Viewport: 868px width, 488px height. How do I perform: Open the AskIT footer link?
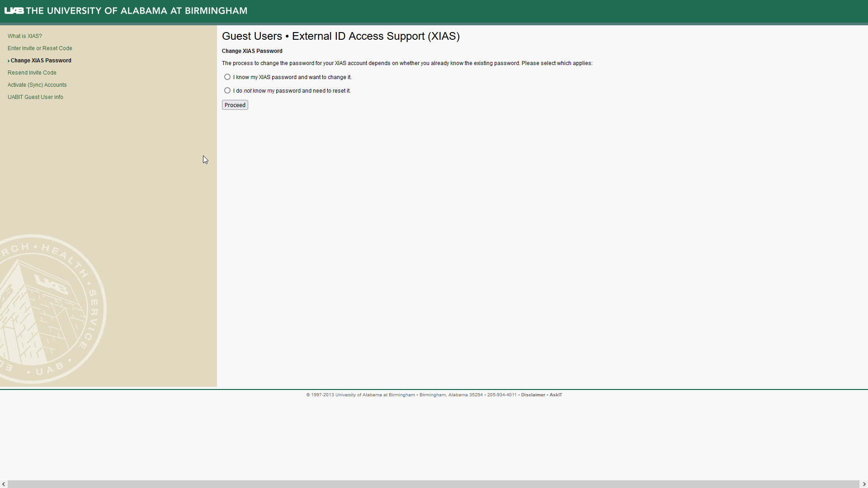click(x=556, y=395)
